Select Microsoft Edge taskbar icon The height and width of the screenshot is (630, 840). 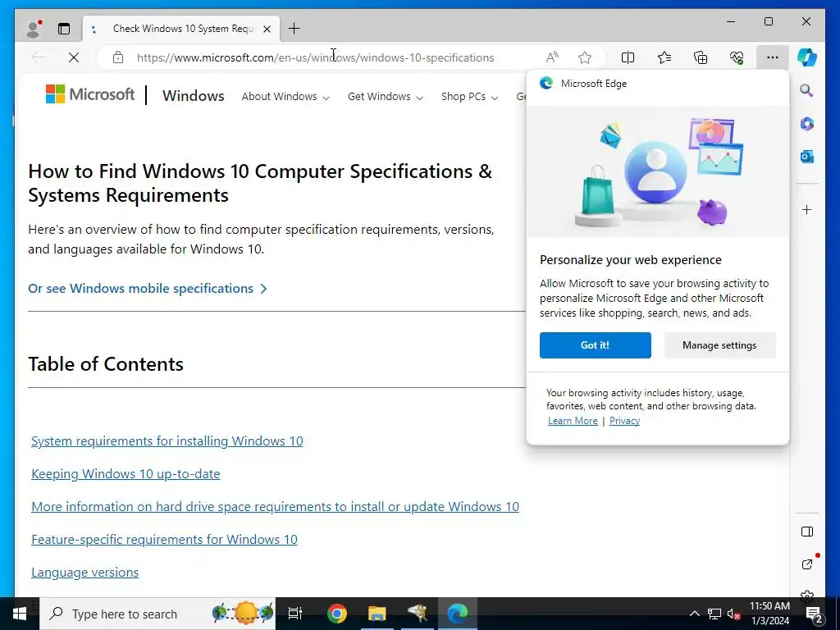tap(458, 614)
